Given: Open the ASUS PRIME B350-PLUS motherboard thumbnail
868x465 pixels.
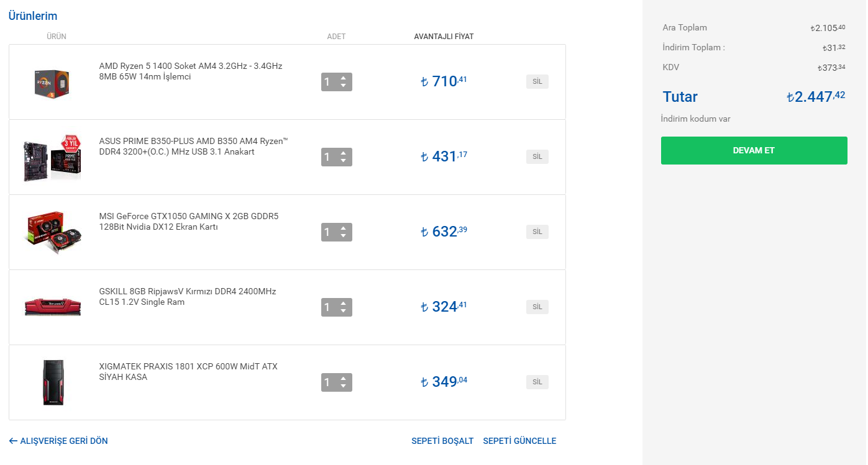Looking at the screenshot, I should (x=52, y=157).
